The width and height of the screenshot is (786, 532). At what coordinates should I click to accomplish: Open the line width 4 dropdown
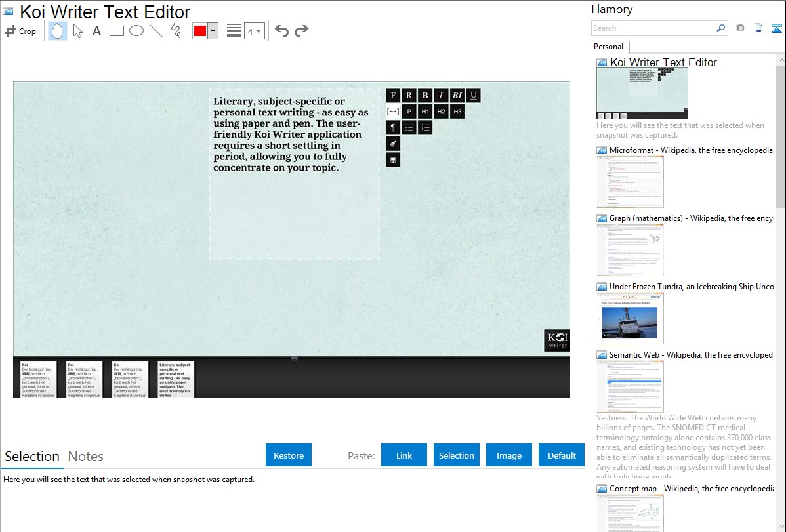[254, 31]
